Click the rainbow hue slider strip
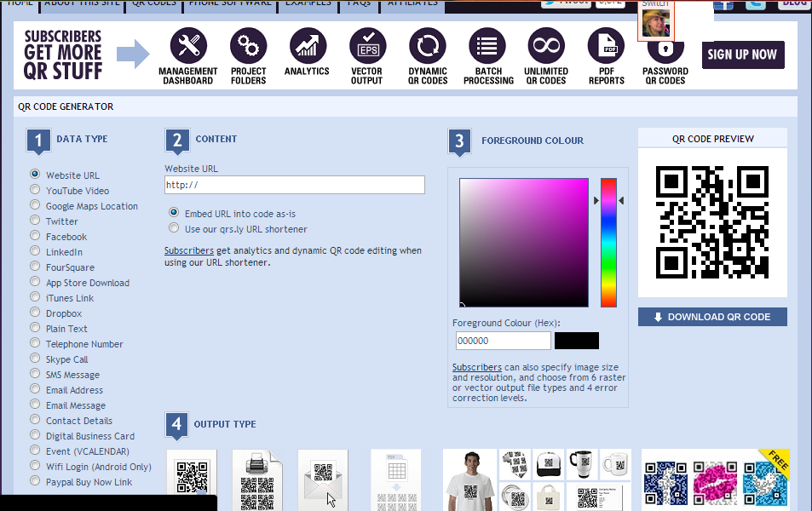The image size is (812, 511). coord(608,242)
